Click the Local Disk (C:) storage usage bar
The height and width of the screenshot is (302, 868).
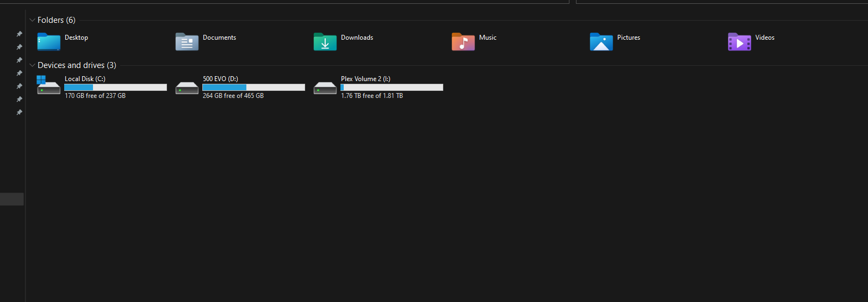(115, 87)
